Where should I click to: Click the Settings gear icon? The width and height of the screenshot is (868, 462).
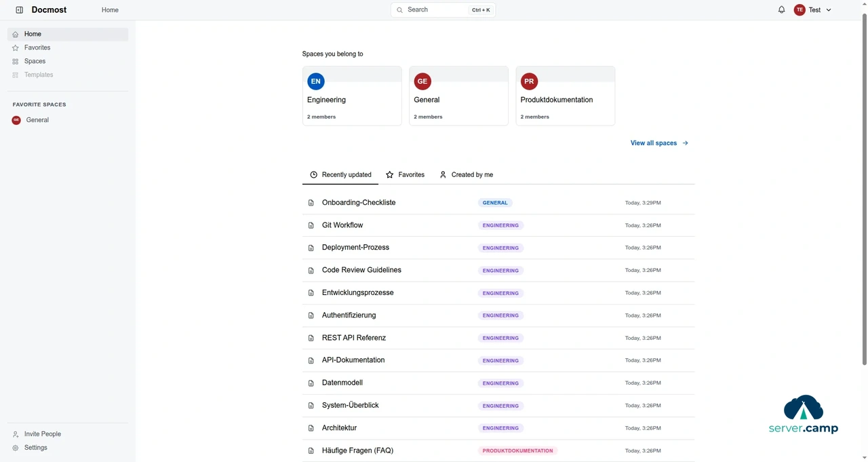(16, 448)
